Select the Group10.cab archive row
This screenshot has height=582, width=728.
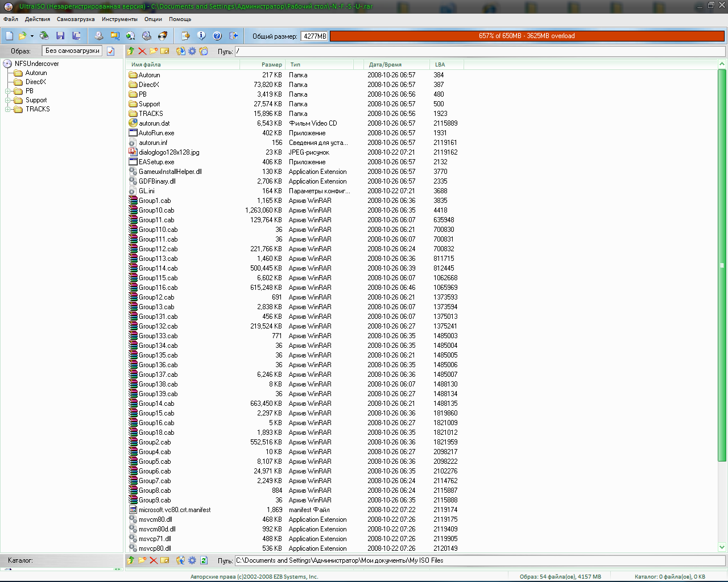click(x=296, y=210)
